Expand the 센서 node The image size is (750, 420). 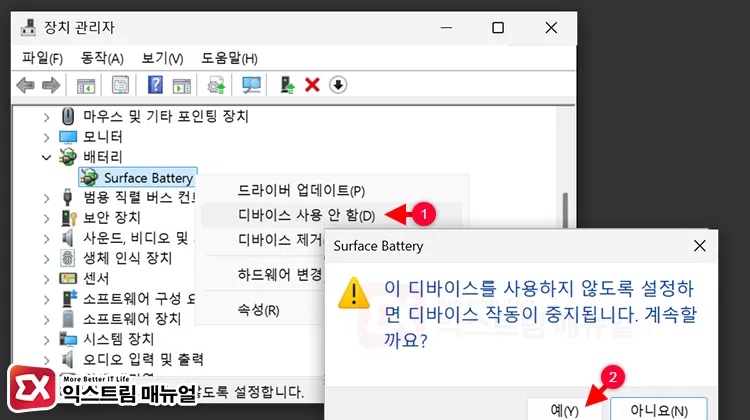point(46,279)
